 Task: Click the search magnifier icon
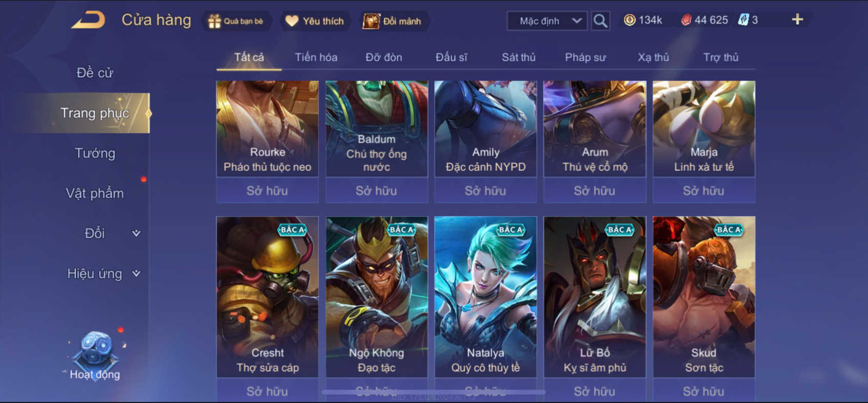[x=600, y=21]
